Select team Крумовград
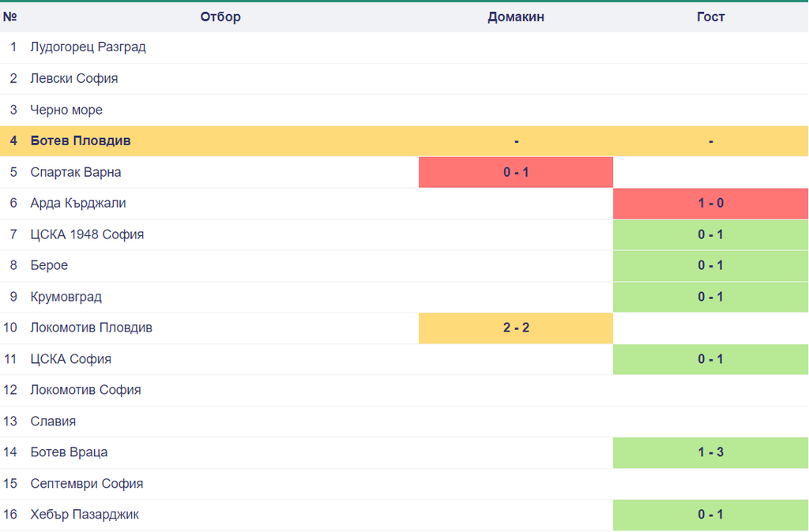 [x=66, y=297]
